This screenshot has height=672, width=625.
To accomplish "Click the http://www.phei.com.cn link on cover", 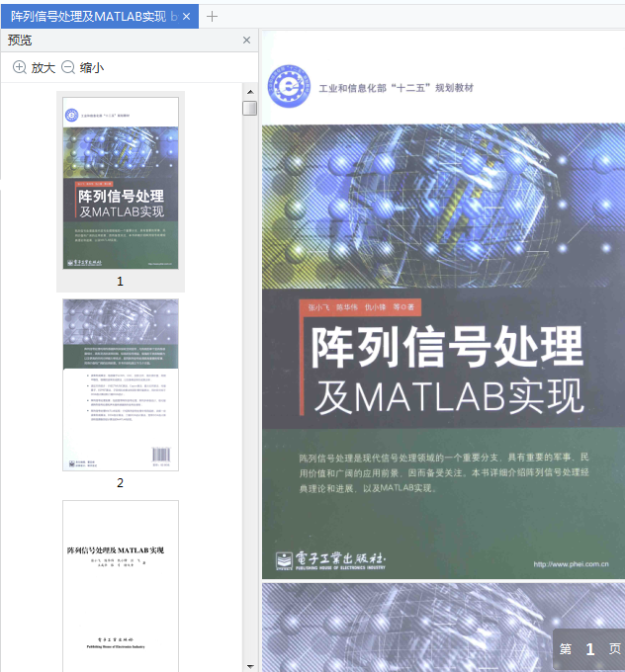I will [x=571, y=564].
